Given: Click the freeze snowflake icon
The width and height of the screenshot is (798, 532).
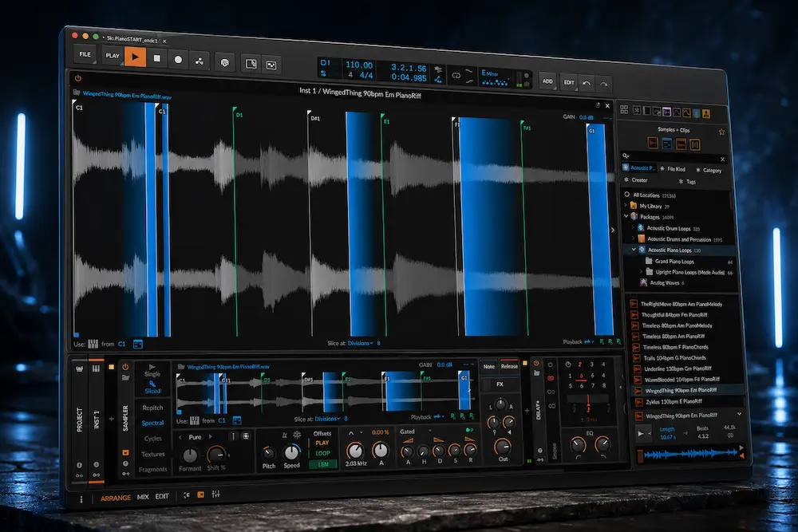Looking at the screenshot, I should (x=297, y=435).
